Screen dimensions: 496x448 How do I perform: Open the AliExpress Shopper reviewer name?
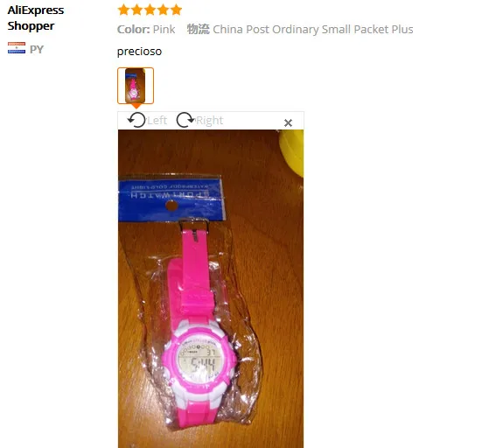point(35,17)
